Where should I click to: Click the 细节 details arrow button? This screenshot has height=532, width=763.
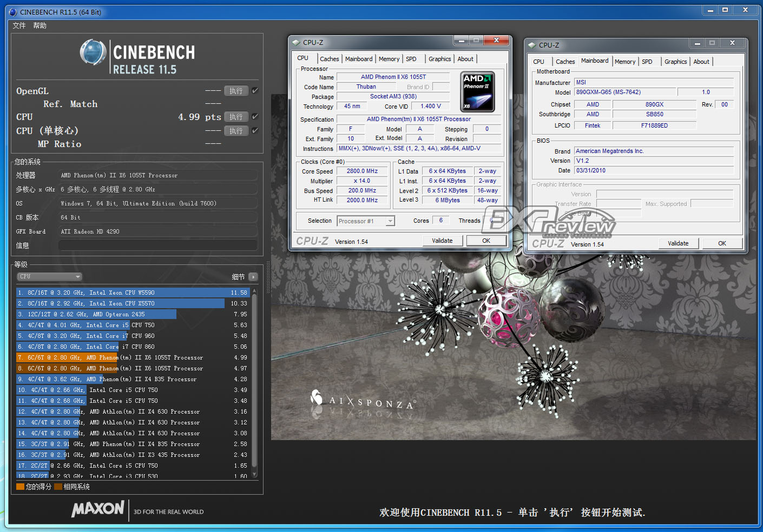click(253, 277)
